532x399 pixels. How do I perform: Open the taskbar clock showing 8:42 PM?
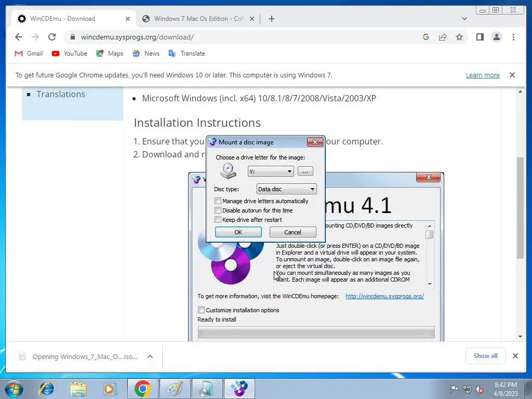click(x=506, y=389)
